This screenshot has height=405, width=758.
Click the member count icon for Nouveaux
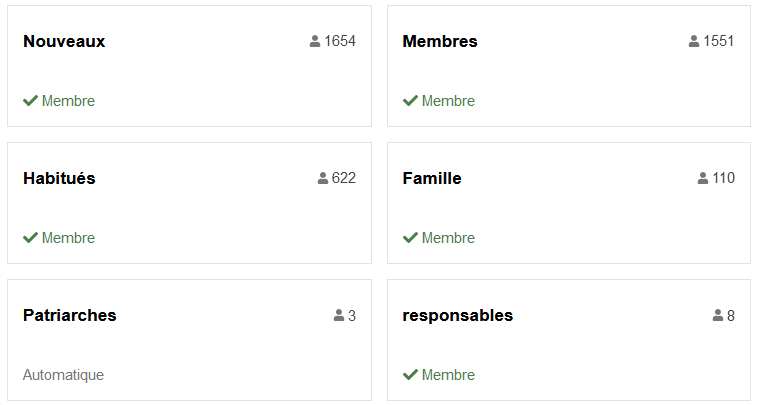(x=315, y=42)
